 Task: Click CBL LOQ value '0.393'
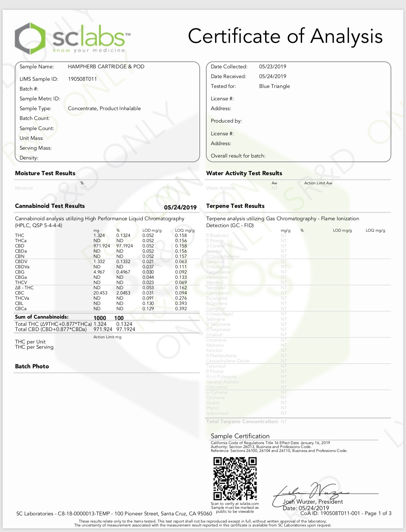pos(181,303)
